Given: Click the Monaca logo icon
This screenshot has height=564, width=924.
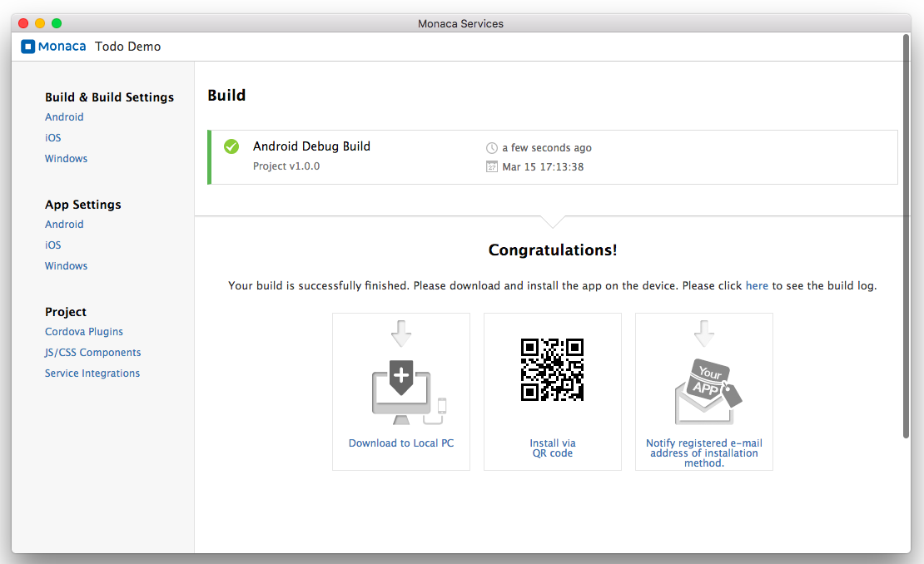Looking at the screenshot, I should (28, 47).
